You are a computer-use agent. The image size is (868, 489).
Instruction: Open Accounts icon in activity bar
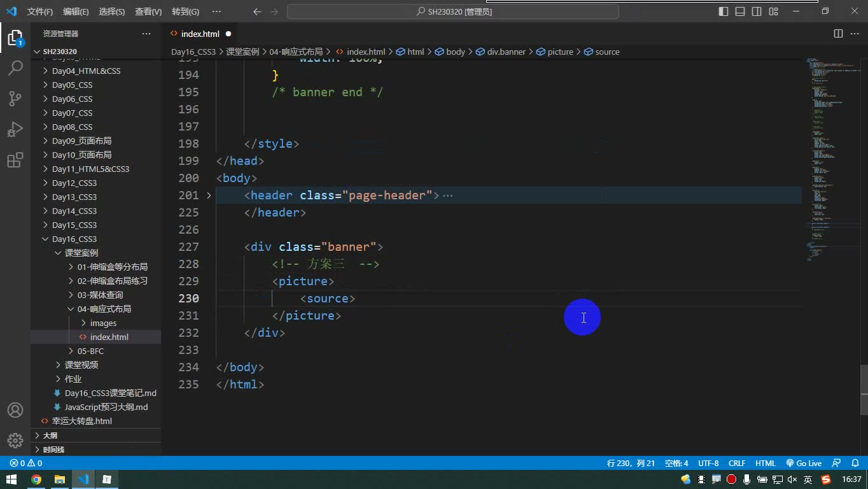pyautogui.click(x=15, y=410)
